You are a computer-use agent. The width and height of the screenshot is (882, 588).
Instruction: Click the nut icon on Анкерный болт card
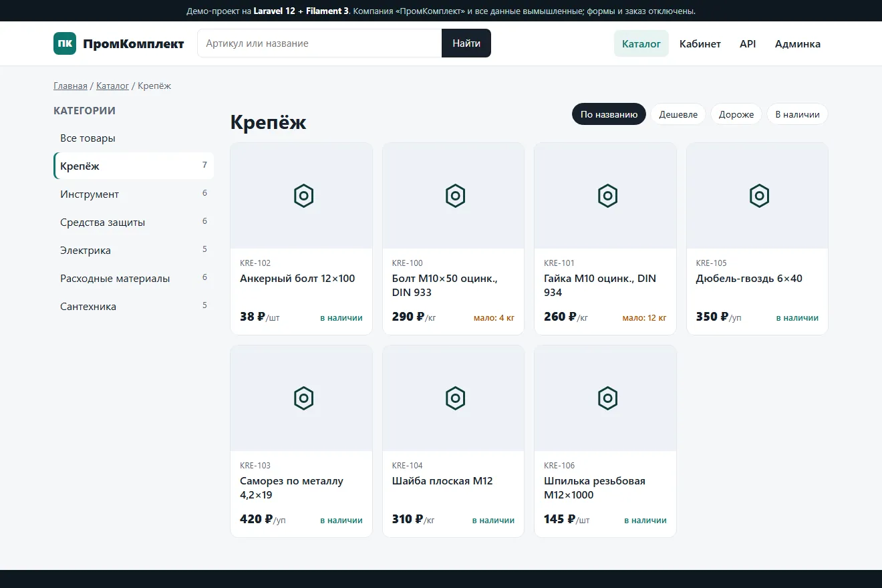click(303, 196)
